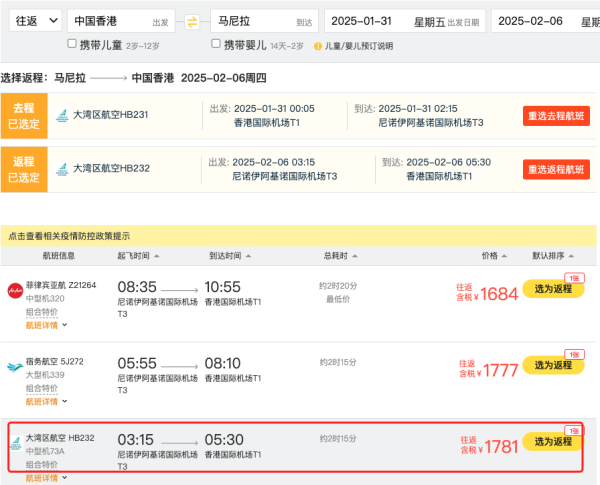Sort flights by 总耗时
The height and width of the screenshot is (485, 600).
tap(340, 256)
